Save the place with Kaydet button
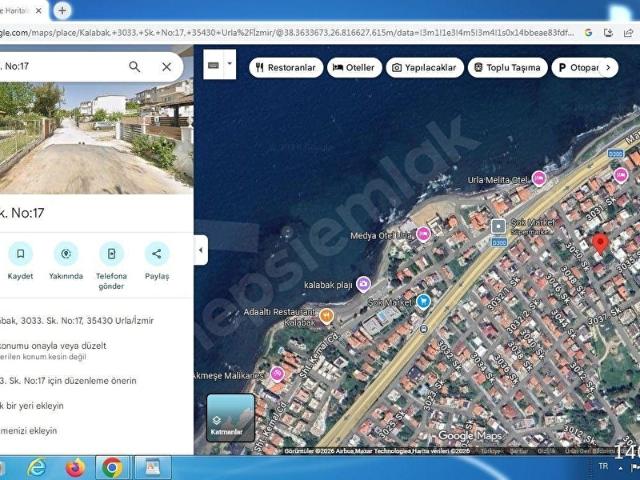This screenshot has height=480, width=640. click(x=20, y=260)
